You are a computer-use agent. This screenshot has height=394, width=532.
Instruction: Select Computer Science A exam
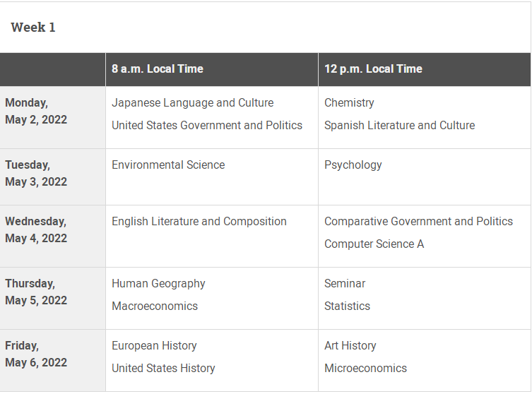pos(374,244)
